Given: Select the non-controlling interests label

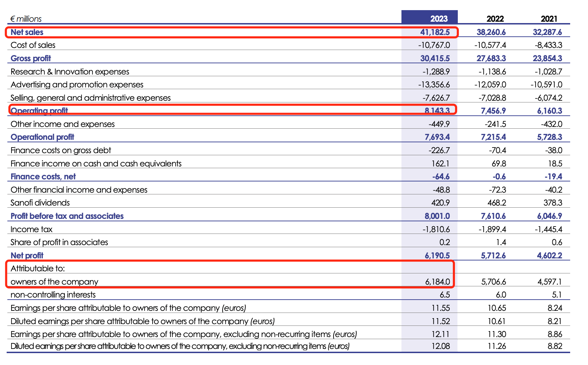Looking at the screenshot, I should tap(53, 295).
